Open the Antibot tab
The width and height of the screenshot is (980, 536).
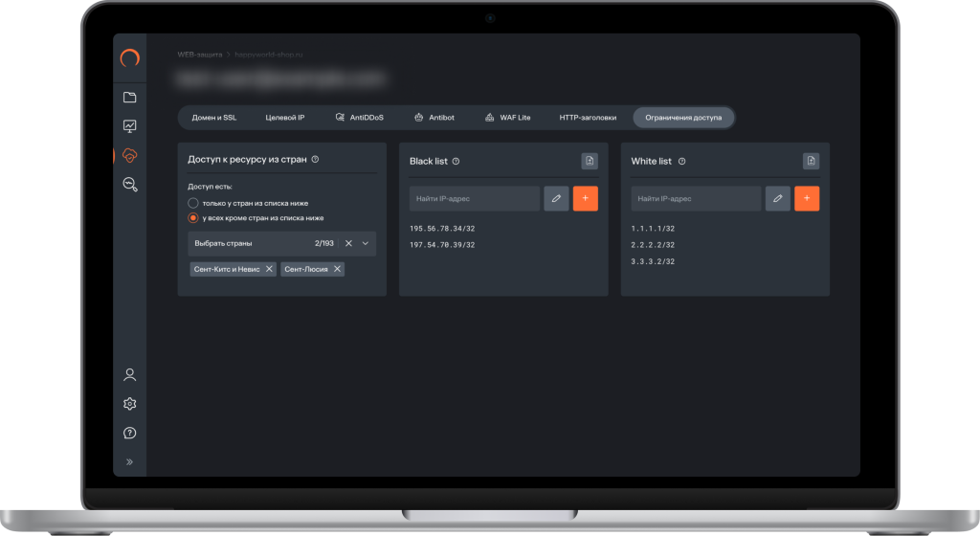click(434, 118)
